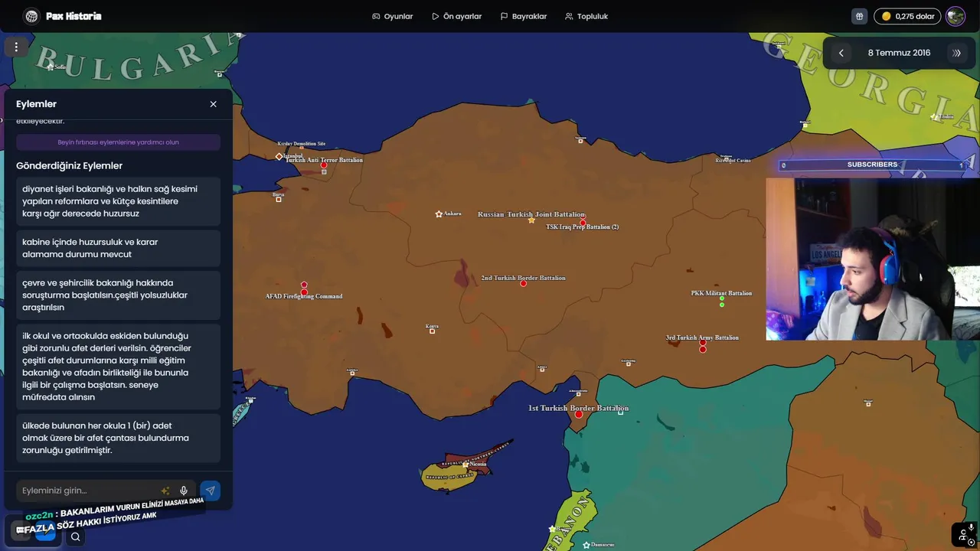980x551 pixels.
Task: Click the 8 Temmuz 2016 date
Action: coord(899,53)
